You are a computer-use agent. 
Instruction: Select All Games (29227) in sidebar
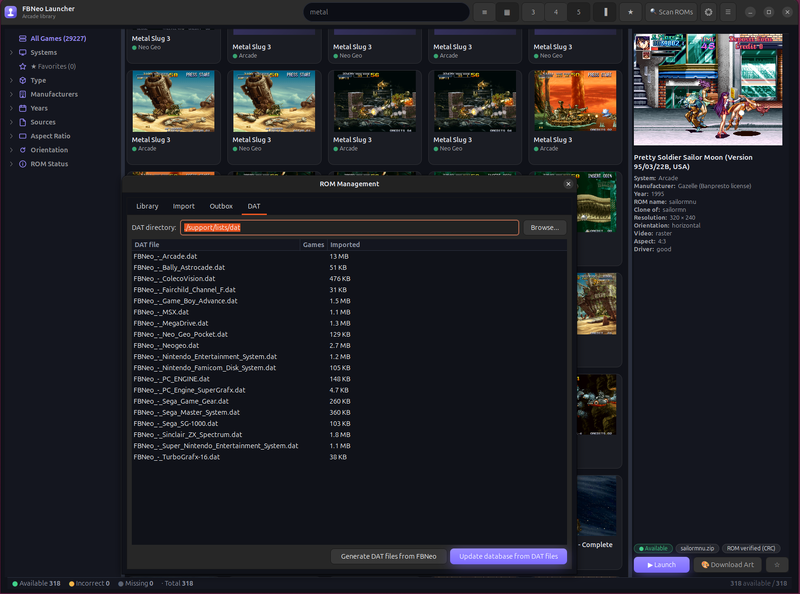58,38
